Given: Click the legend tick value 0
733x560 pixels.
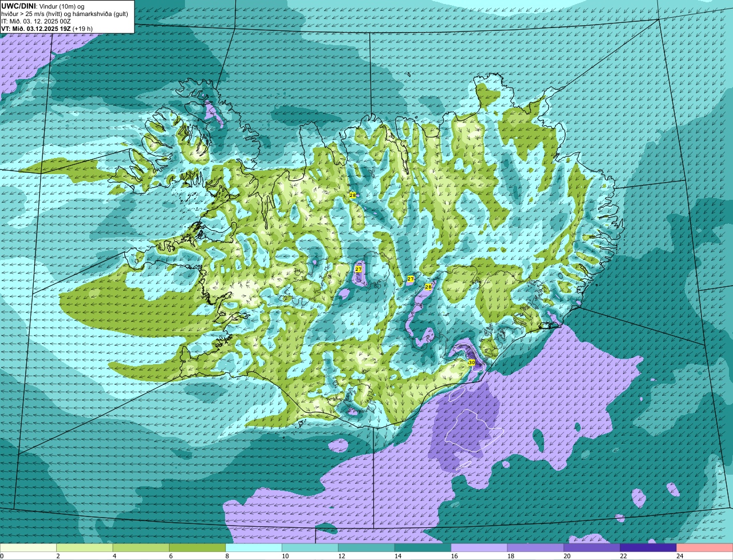Looking at the screenshot, I should coord(2,556).
